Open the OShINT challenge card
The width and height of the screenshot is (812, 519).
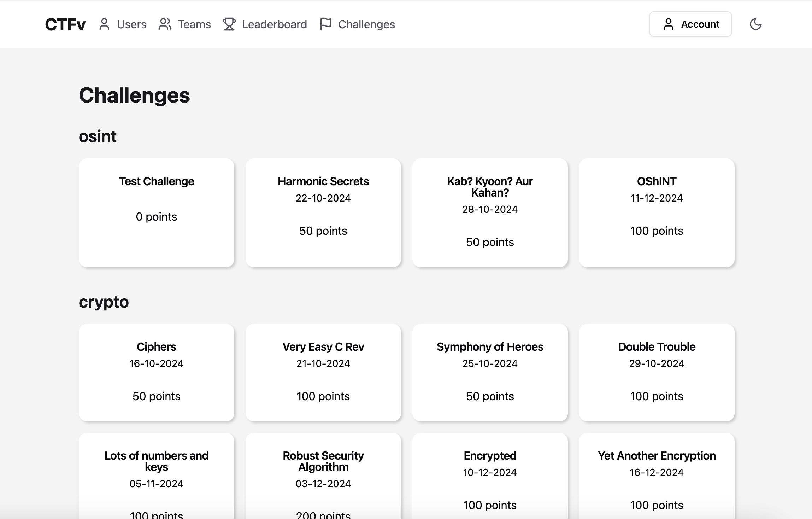pyautogui.click(x=657, y=212)
